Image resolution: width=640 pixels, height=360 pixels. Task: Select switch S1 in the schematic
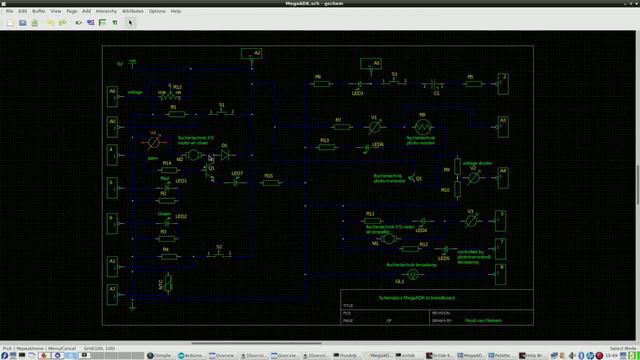(x=222, y=113)
